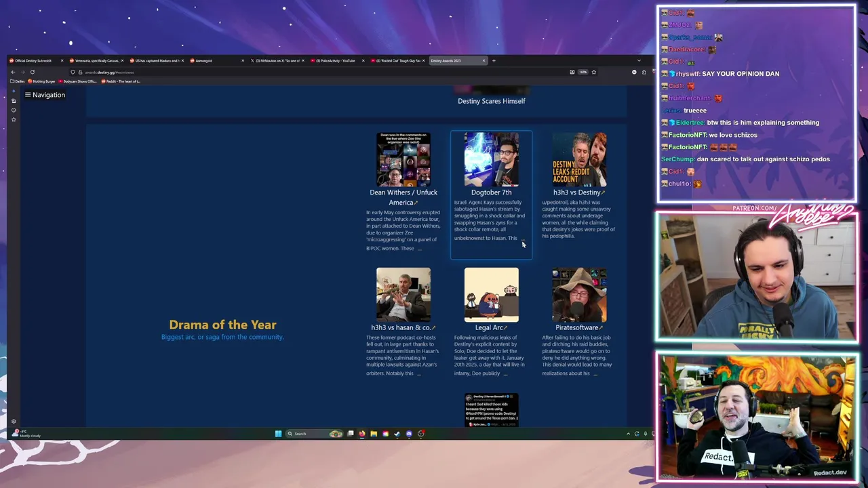Open a new browser tab
The image size is (868, 488).
[x=494, y=61]
